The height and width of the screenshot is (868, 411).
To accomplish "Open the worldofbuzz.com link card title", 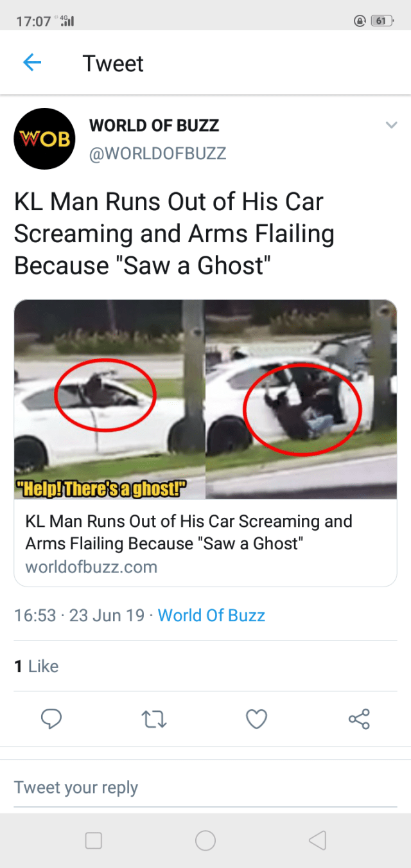I will 189,532.
